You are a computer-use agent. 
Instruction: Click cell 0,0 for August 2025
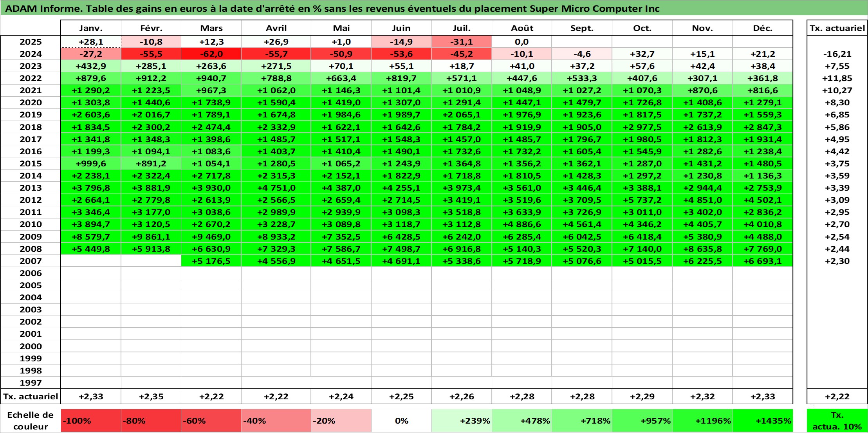(x=522, y=42)
